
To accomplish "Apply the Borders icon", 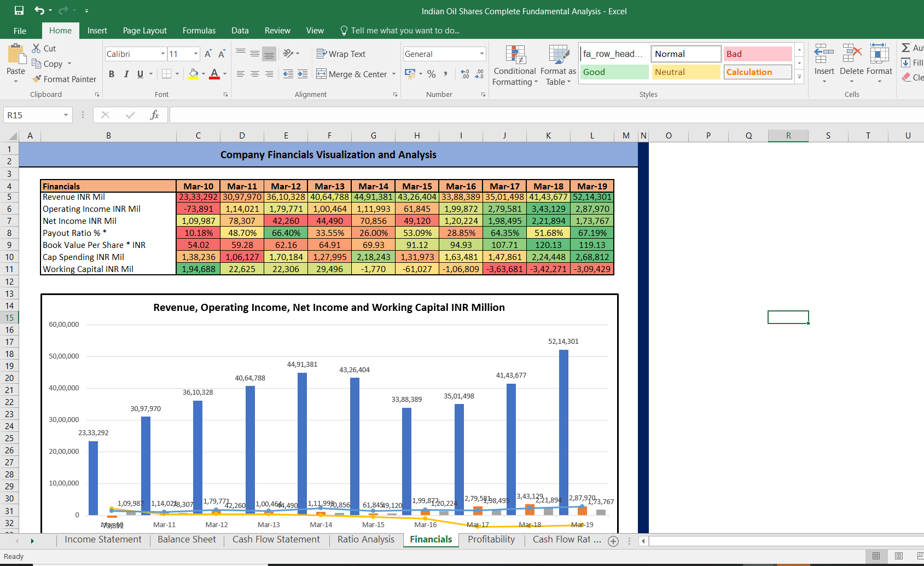I will click(167, 73).
